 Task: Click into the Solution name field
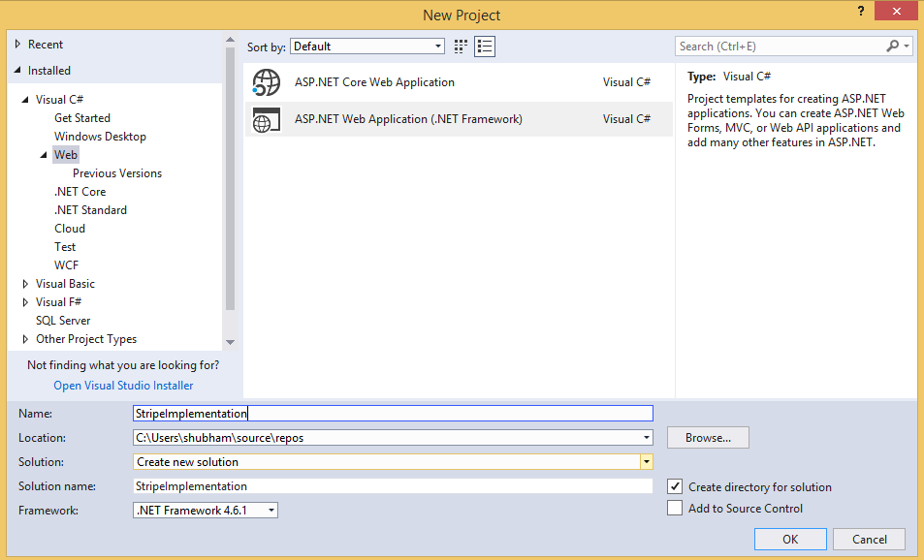click(x=393, y=485)
